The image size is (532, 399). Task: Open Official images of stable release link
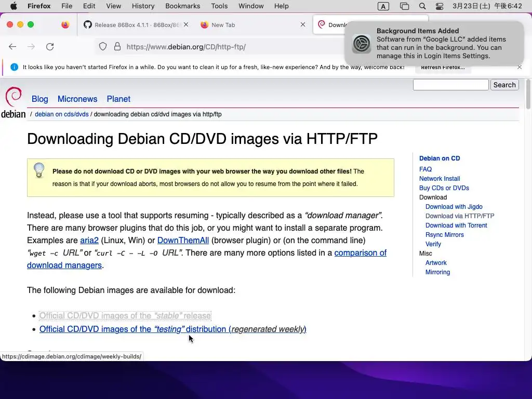click(125, 315)
